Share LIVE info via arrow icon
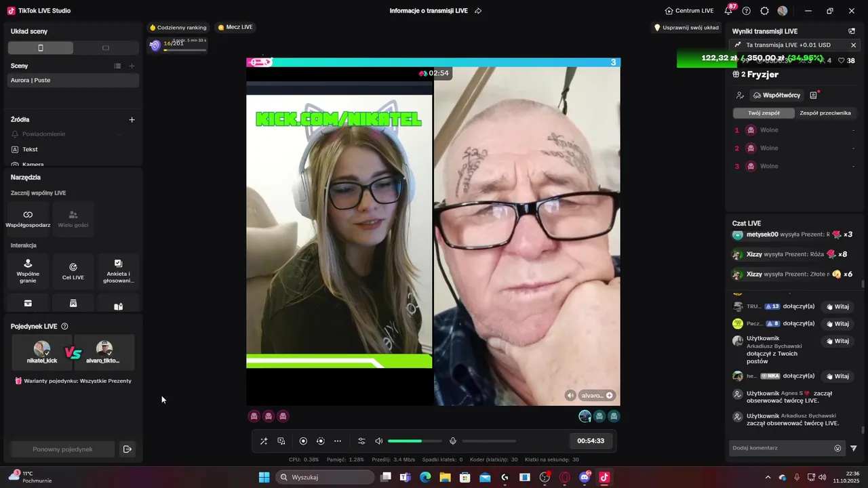Viewport: 868px width, 488px height. coord(478,11)
